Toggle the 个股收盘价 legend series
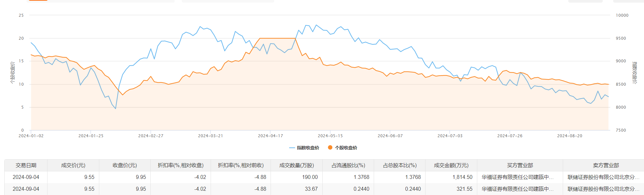This screenshot has height=195, width=644. [343, 148]
